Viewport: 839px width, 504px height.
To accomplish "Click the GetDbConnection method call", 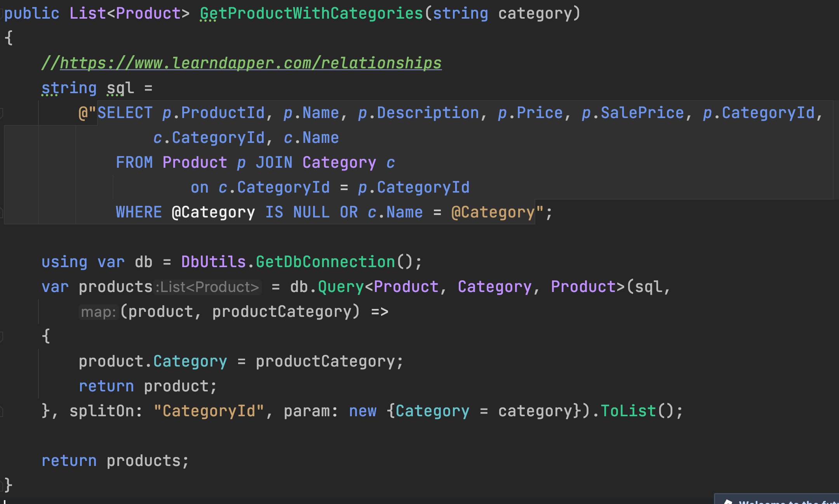I will point(325,262).
